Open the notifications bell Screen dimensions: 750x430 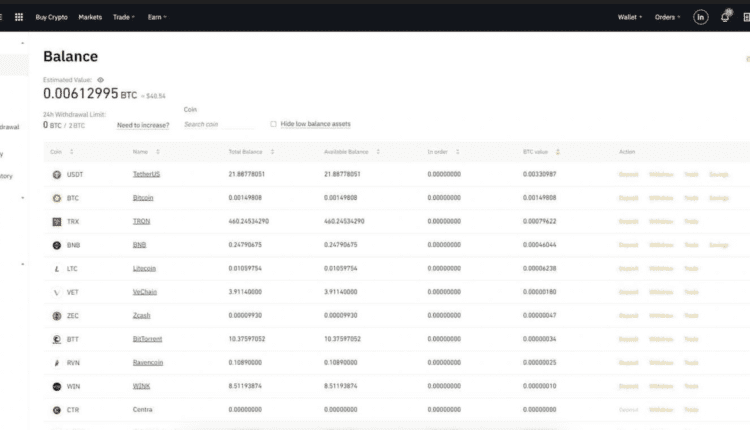[725, 17]
